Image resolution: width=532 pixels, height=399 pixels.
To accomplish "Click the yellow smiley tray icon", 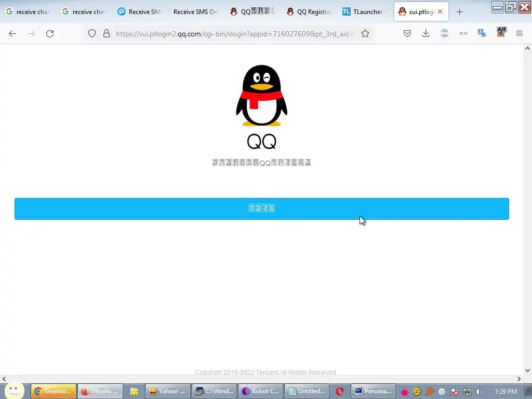I will (x=417, y=392).
